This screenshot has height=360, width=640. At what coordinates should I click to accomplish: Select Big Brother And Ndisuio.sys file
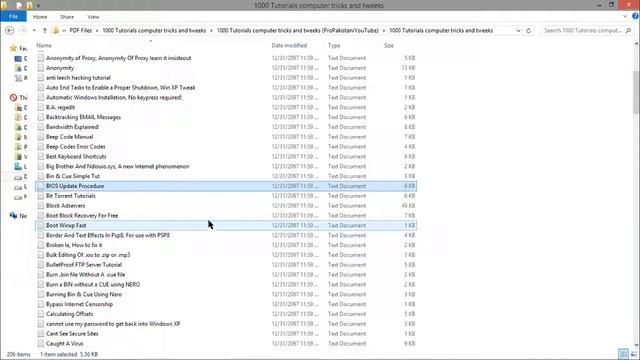pyautogui.click(x=118, y=166)
